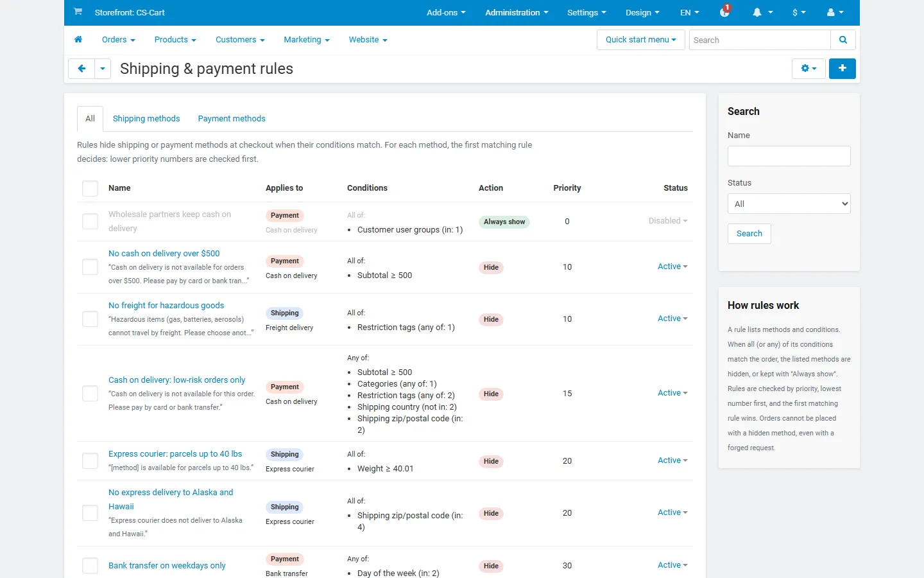Go to the home dashboard icon
Screen dimensions: 924x578
tap(78, 40)
